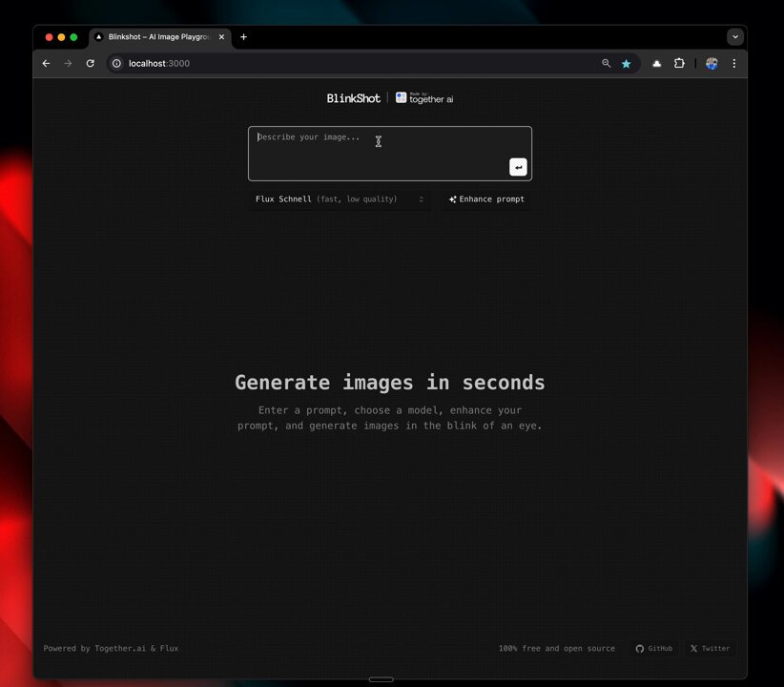
Task: Click the red close window button
Action: pos(49,37)
